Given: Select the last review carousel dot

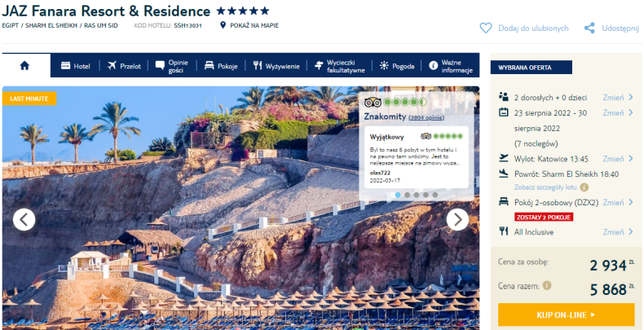Looking at the screenshot, I should (x=435, y=195).
